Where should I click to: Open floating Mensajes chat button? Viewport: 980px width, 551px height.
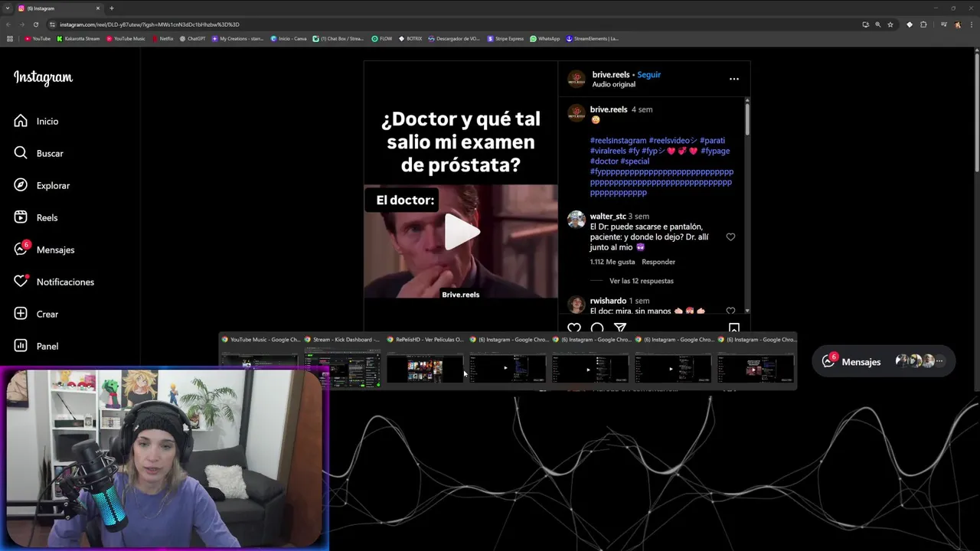click(883, 361)
